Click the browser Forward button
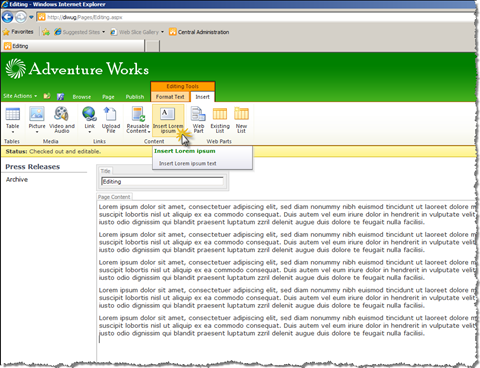 [x=21, y=17]
